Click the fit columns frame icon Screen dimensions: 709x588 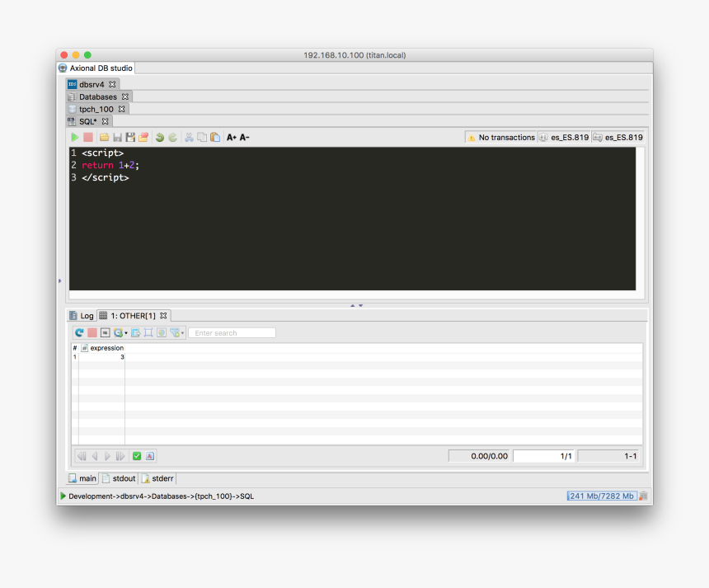[148, 333]
